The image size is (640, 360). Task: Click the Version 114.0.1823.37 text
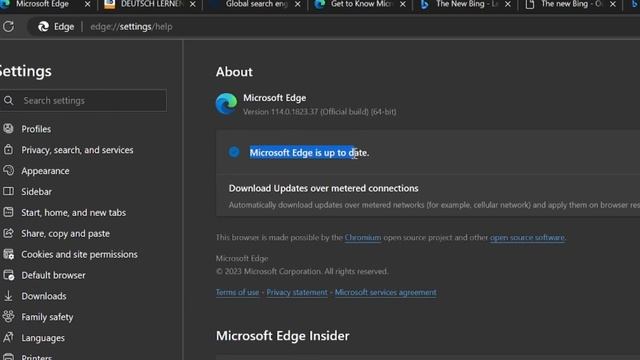320,112
